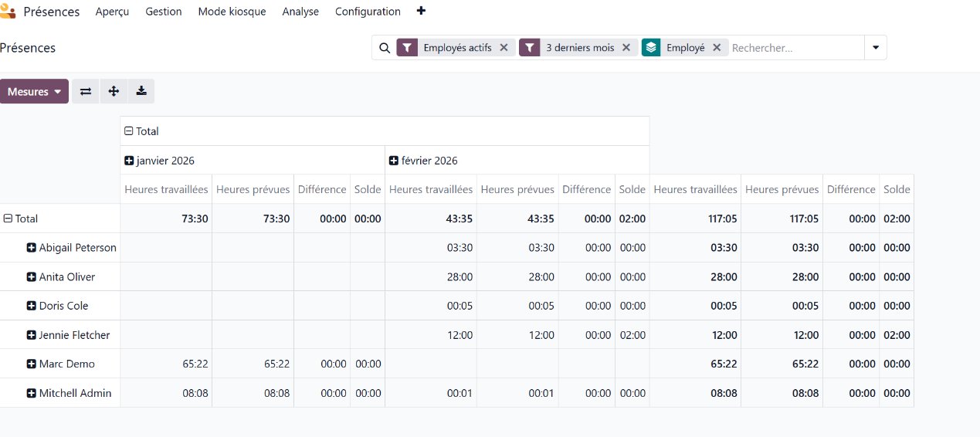980x437 pixels.
Task: Expand the Marc Demo row
Action: 32,364
